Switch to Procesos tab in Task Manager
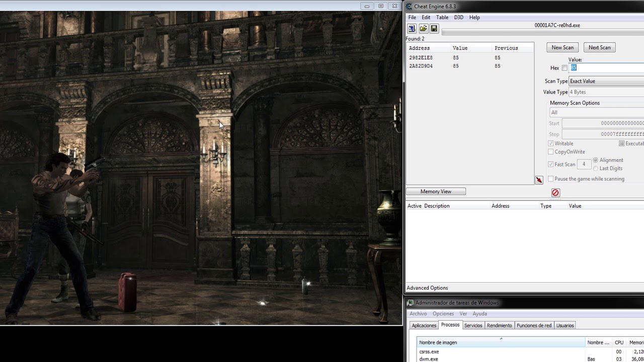This screenshot has height=362, width=644. tap(450, 325)
